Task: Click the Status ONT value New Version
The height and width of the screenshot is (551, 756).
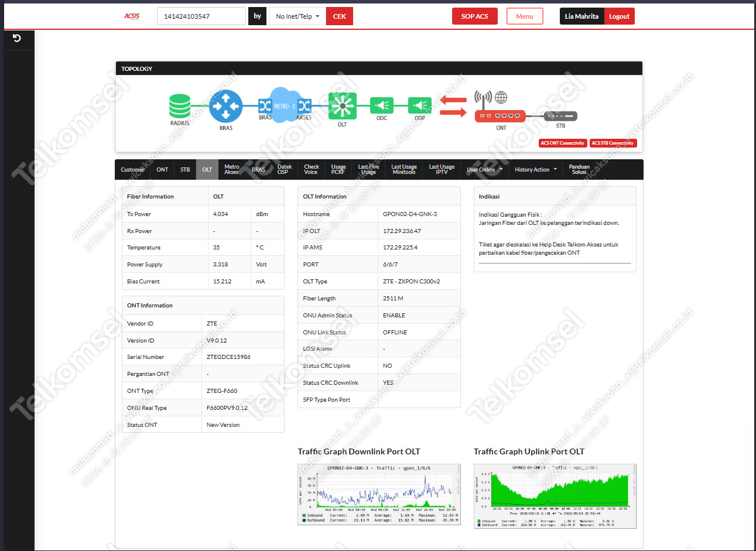Action: pyautogui.click(x=223, y=425)
